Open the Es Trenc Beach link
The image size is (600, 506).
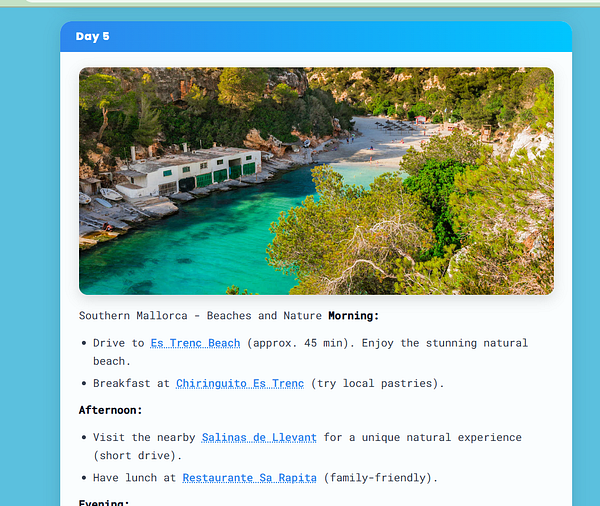pos(195,343)
